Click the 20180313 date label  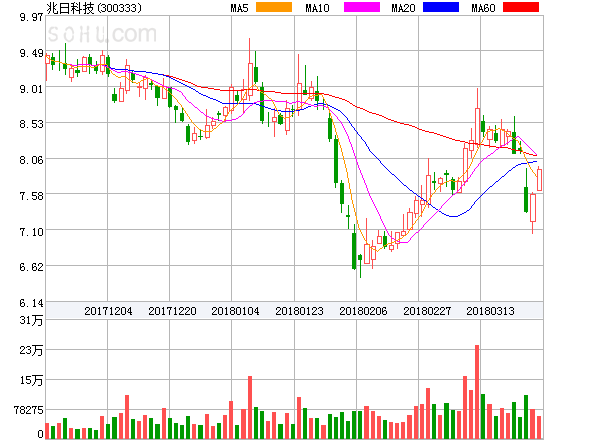(490, 311)
